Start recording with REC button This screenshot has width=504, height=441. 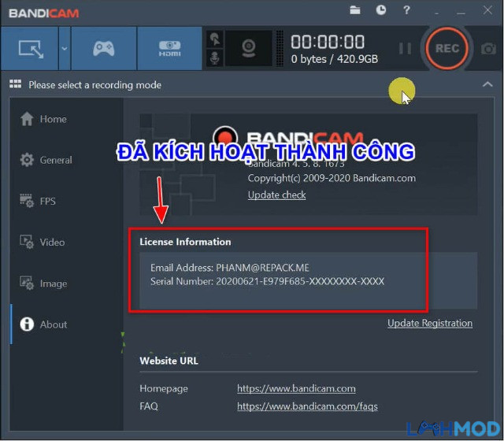(x=447, y=49)
